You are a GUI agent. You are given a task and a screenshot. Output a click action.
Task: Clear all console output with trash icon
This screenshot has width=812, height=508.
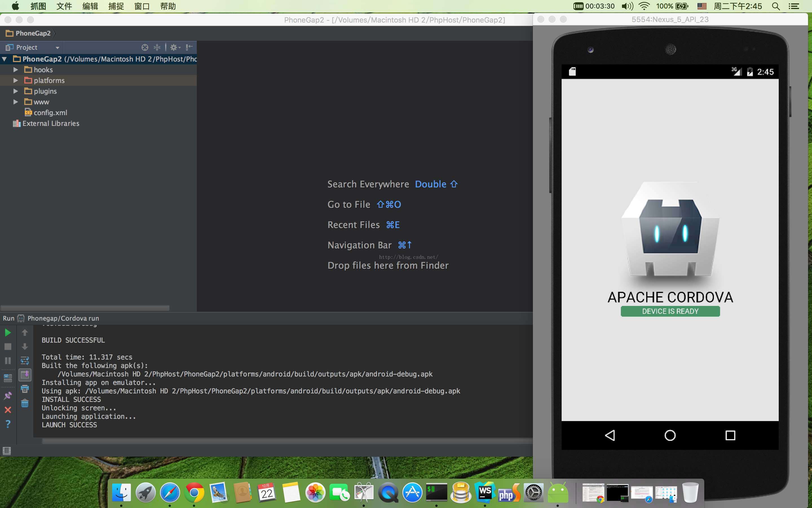[x=25, y=403]
